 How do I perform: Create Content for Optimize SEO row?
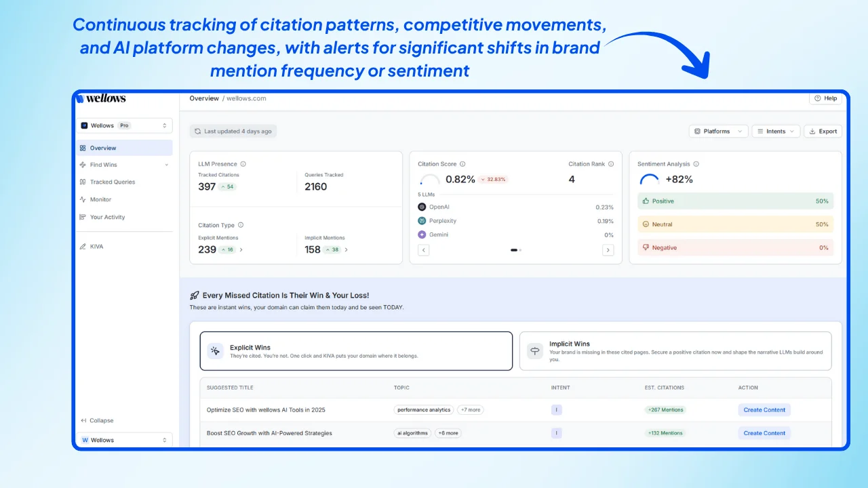764,410
